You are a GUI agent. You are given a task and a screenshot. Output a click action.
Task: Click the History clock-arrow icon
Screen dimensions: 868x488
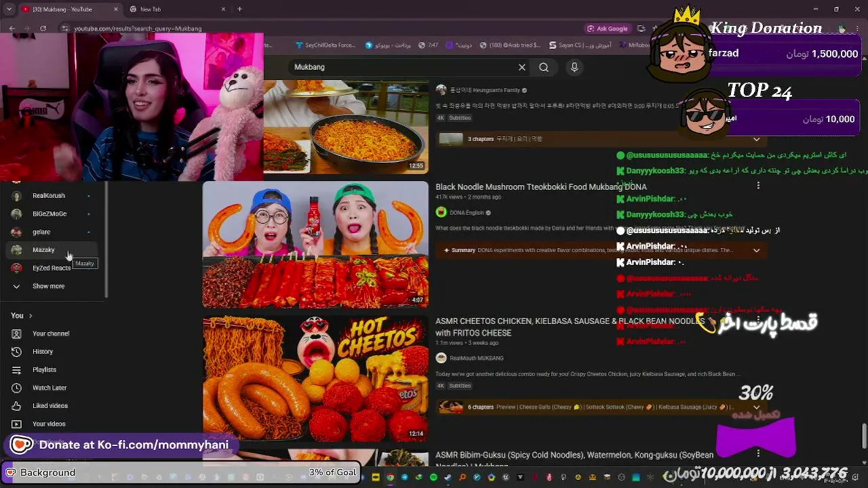click(17, 352)
